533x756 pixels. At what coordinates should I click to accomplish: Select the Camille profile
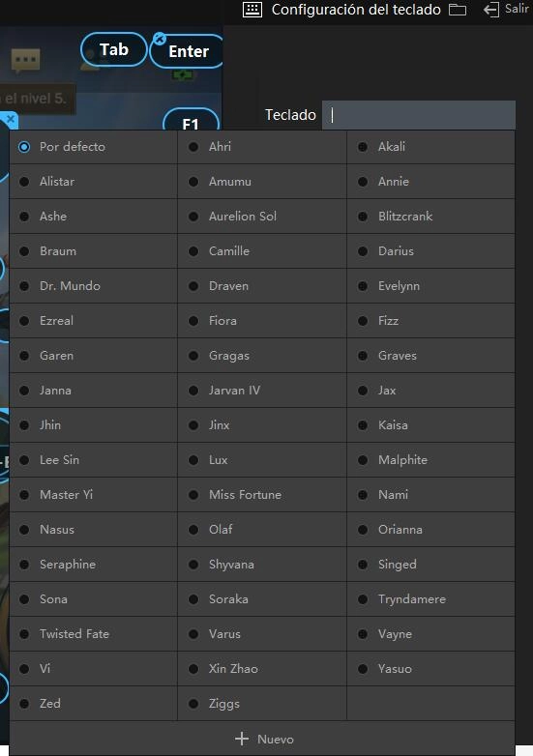pos(262,250)
